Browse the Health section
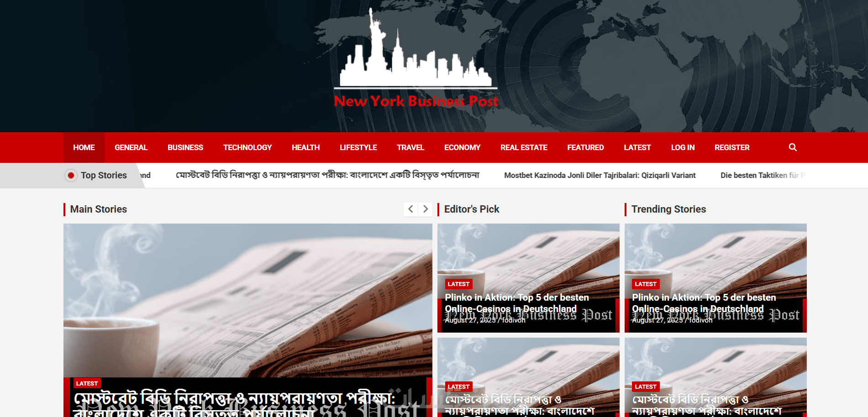This screenshot has height=417, width=868. coord(306,147)
